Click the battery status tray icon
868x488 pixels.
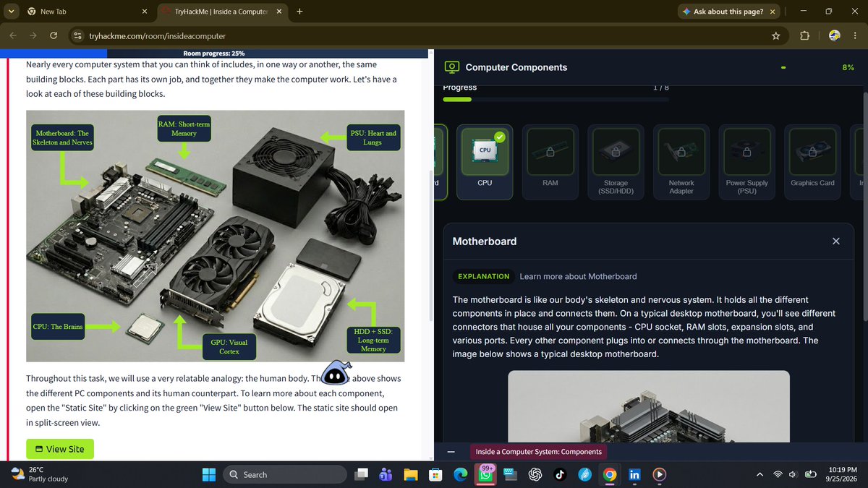pyautogui.click(x=811, y=474)
